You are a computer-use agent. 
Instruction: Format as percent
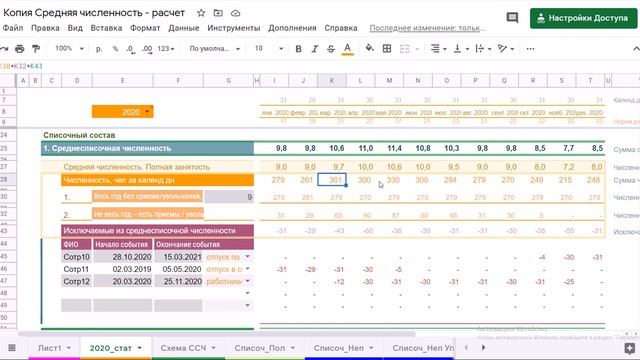pos(116,49)
